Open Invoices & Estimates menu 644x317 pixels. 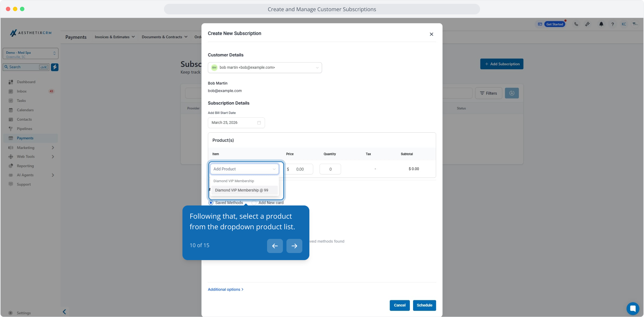115,37
